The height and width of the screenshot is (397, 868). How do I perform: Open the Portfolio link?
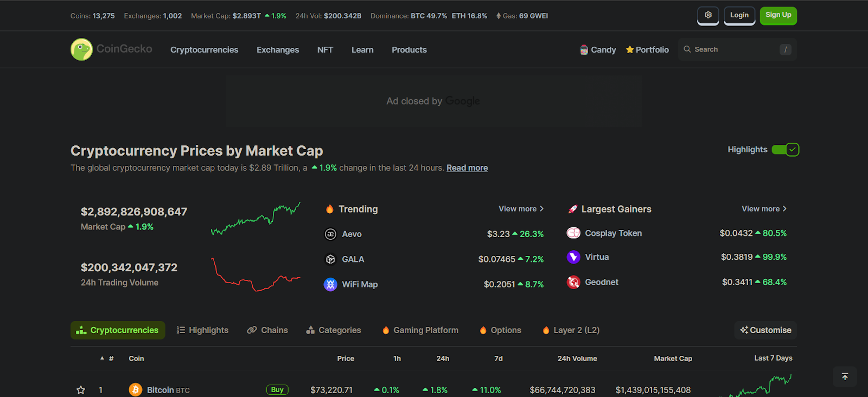647,49
